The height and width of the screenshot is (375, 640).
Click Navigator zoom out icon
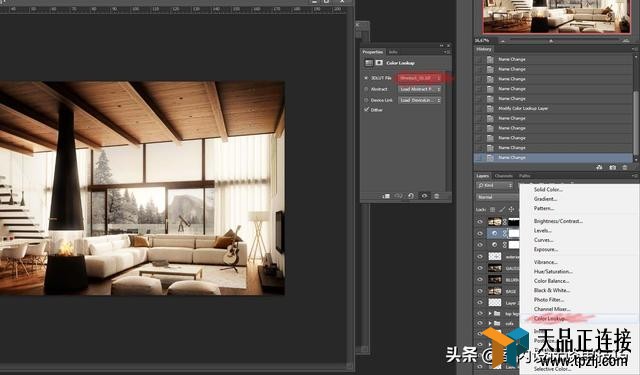(502, 41)
